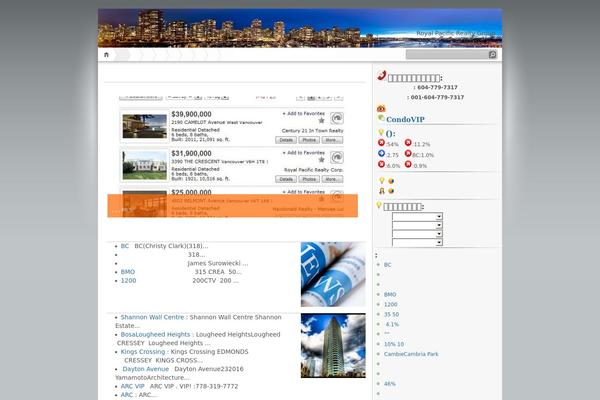600x400 pixels.
Task: Open the first sidebar dropdown list
Action: [417, 216]
